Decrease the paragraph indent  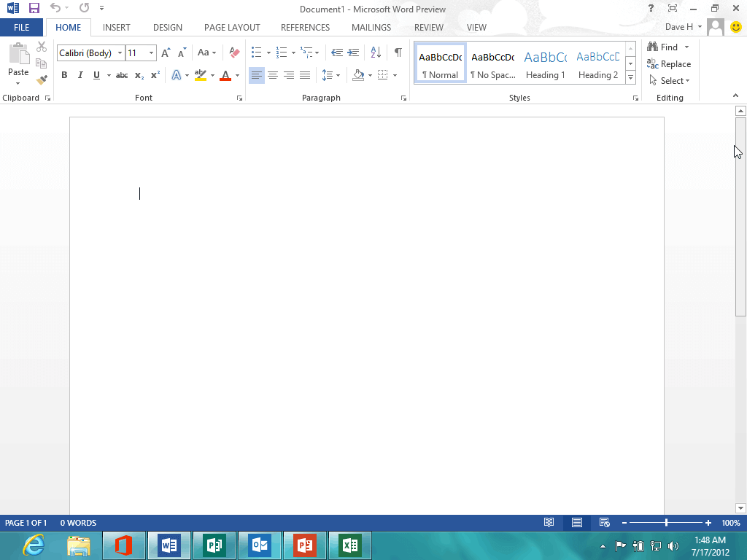pyautogui.click(x=337, y=52)
